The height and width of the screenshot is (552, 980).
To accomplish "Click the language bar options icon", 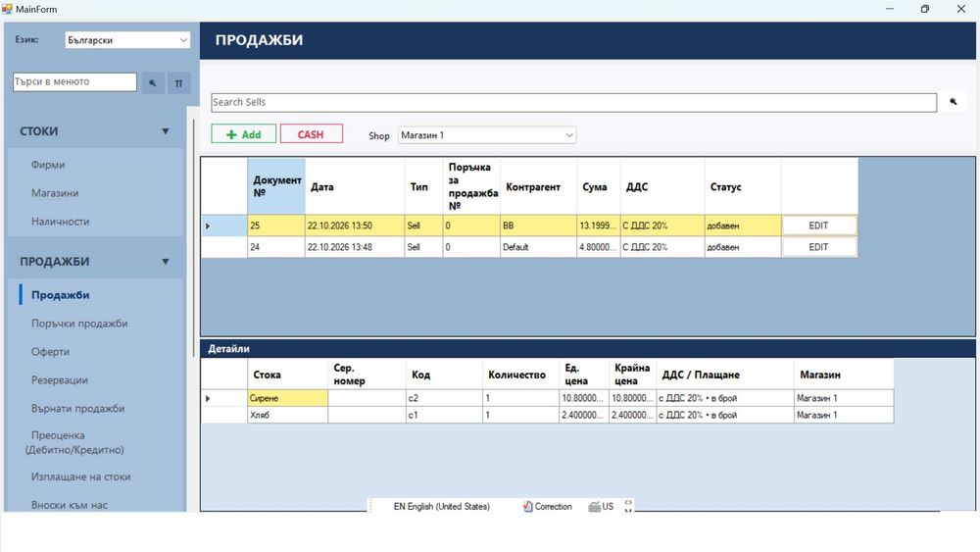I will (628, 506).
